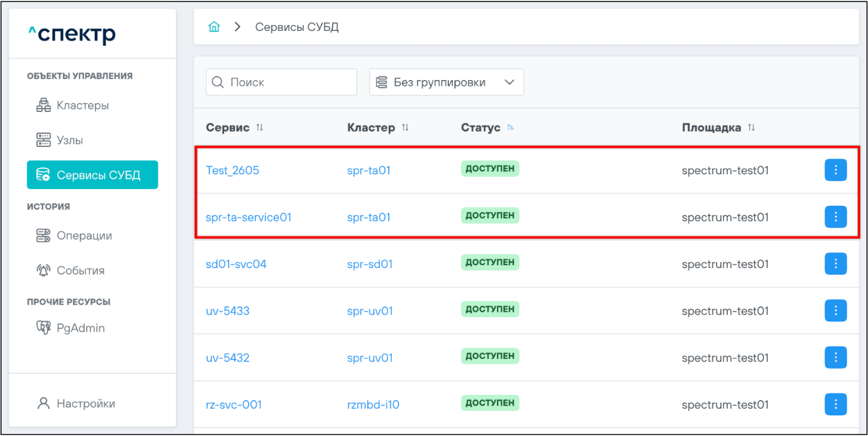Screen dimensions: 868x436
Task: Select Операции in the sidebar
Action: pos(84,235)
